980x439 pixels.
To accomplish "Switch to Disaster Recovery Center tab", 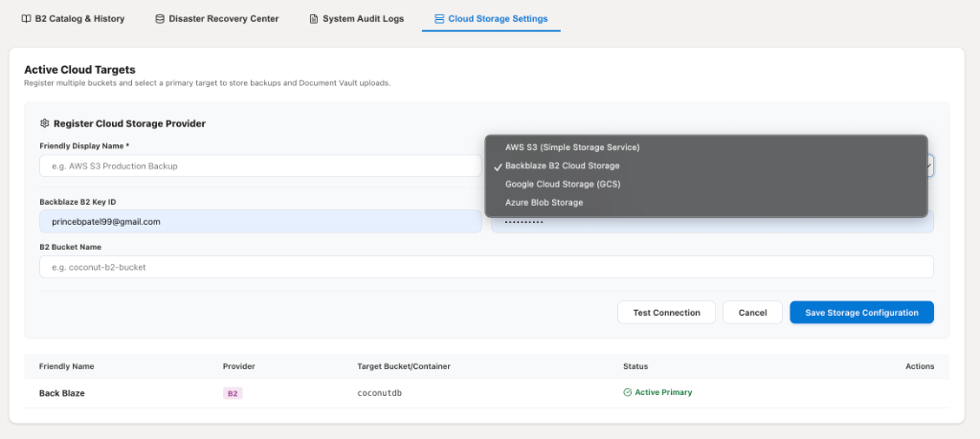I will pos(217,19).
